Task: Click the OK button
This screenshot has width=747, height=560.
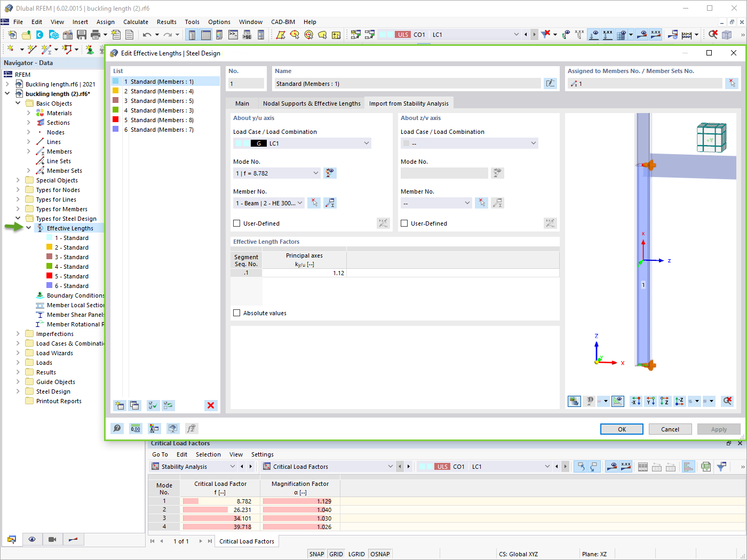Action: pyautogui.click(x=622, y=429)
